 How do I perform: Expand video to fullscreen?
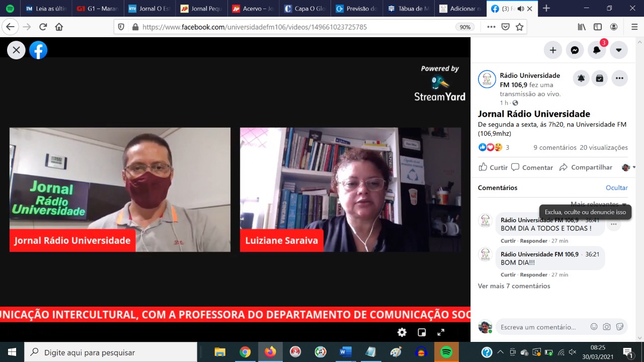pos(441,332)
